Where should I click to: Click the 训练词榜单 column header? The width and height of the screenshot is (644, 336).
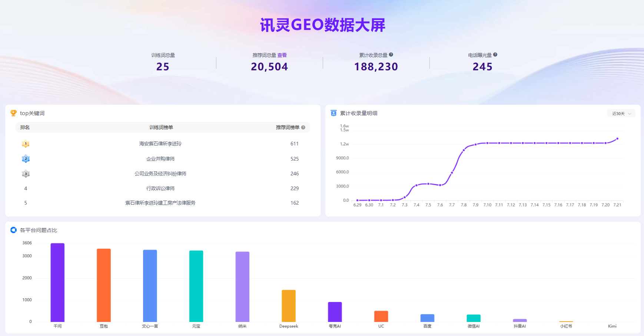(x=161, y=127)
